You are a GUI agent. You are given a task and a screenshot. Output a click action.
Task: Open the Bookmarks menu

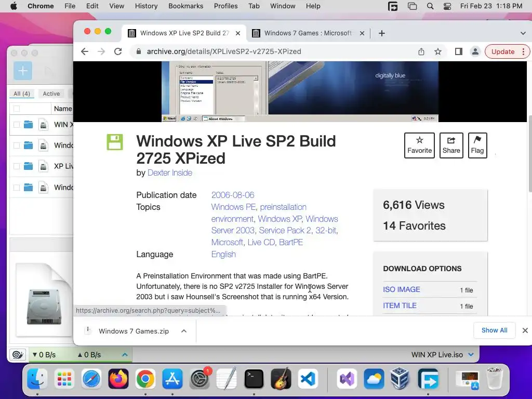tap(185, 6)
